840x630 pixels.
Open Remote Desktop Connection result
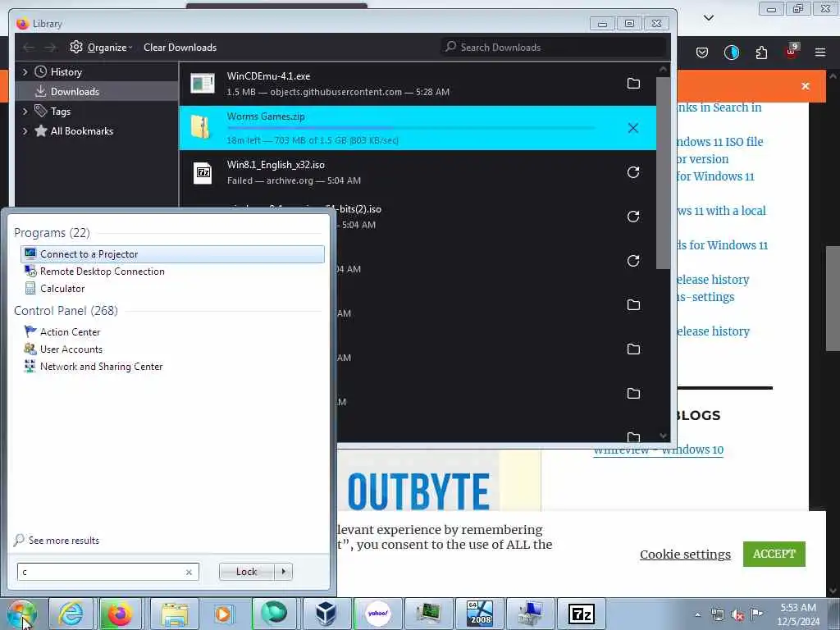click(x=172, y=272)
